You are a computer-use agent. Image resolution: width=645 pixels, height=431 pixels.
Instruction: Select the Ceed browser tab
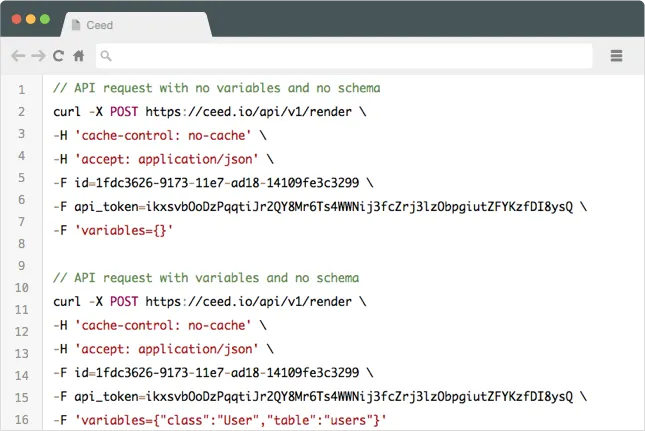137,25
